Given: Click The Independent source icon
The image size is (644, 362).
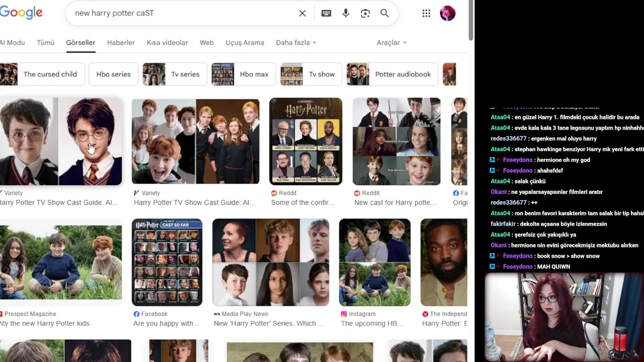Looking at the screenshot, I should tap(425, 314).
